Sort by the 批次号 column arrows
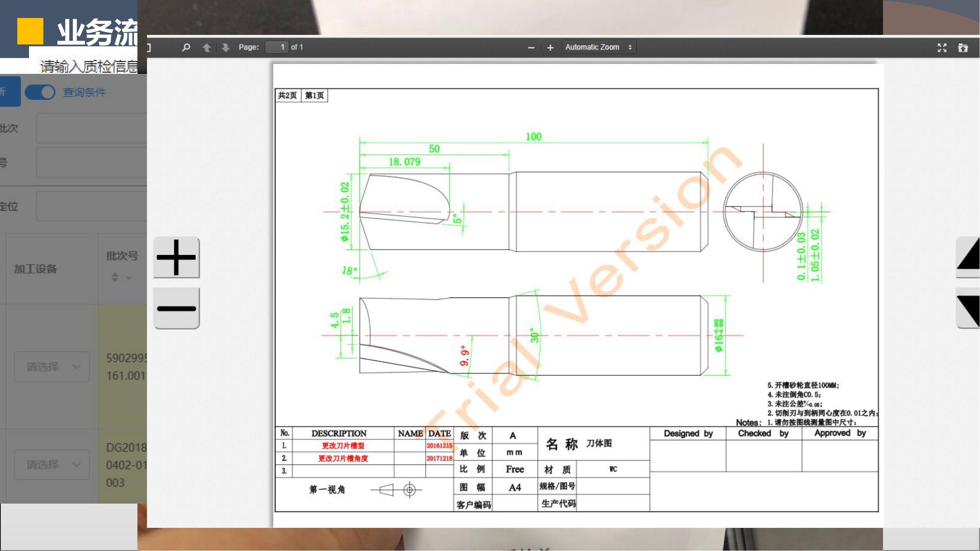The height and width of the screenshot is (551, 980). click(x=115, y=277)
